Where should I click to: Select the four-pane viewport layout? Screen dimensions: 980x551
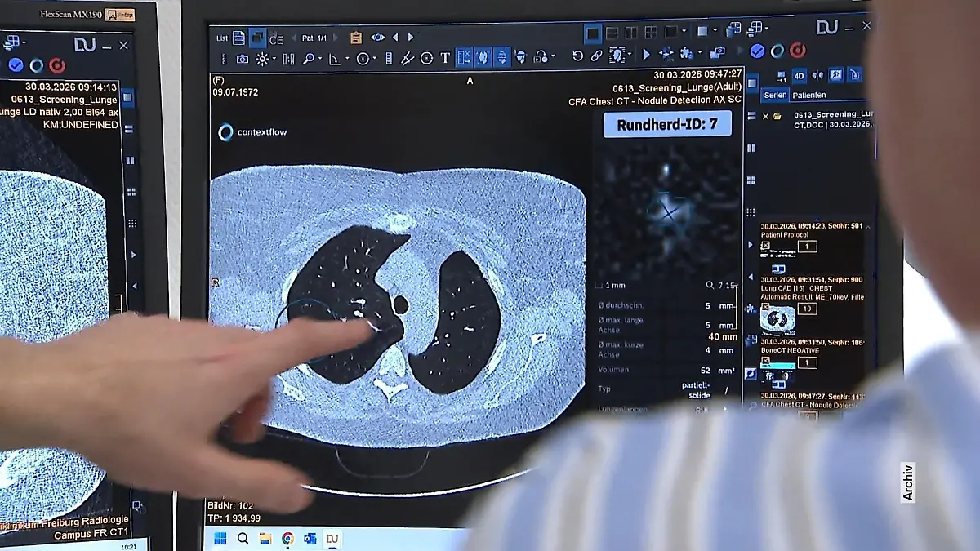tap(650, 32)
